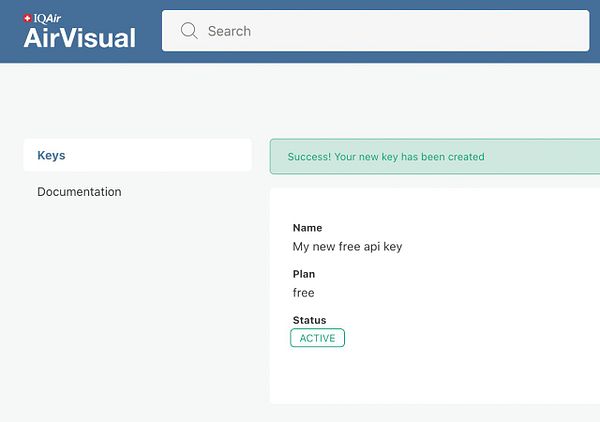Click the "free" plan value
The image size is (600, 422).
point(303,293)
